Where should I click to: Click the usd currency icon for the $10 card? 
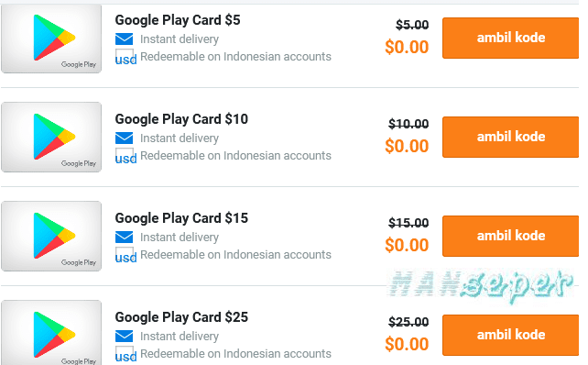pos(125,156)
